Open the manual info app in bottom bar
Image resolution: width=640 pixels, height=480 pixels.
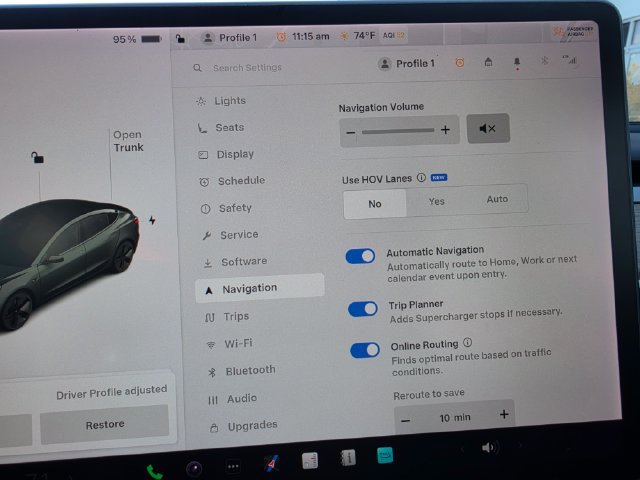coord(348,458)
